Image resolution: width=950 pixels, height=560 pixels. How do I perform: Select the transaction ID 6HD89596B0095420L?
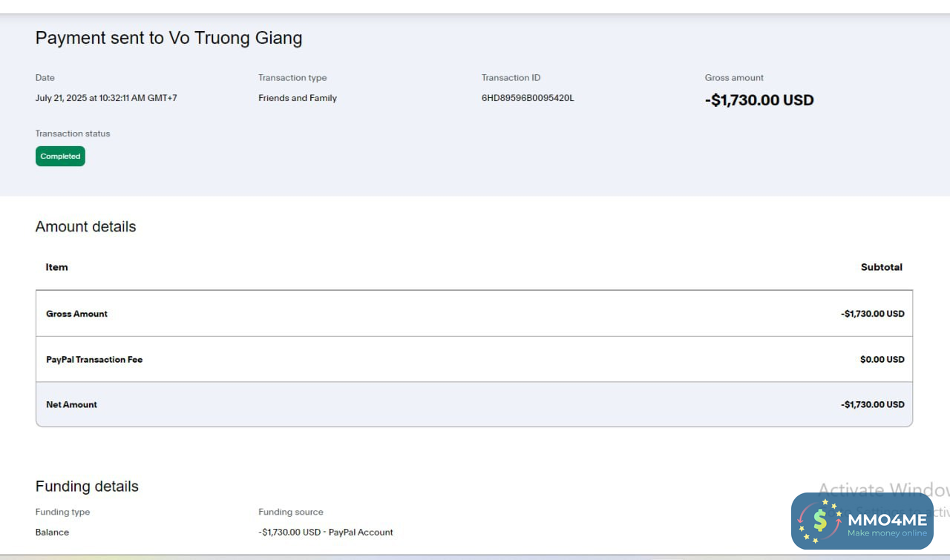coord(528,98)
